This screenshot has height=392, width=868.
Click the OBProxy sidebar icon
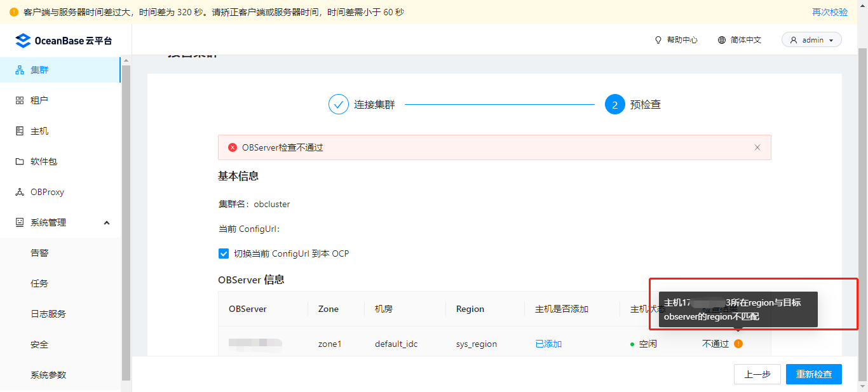tap(20, 192)
